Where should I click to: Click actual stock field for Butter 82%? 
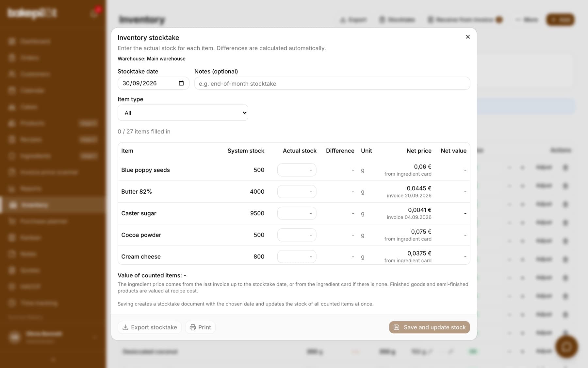pyautogui.click(x=297, y=192)
